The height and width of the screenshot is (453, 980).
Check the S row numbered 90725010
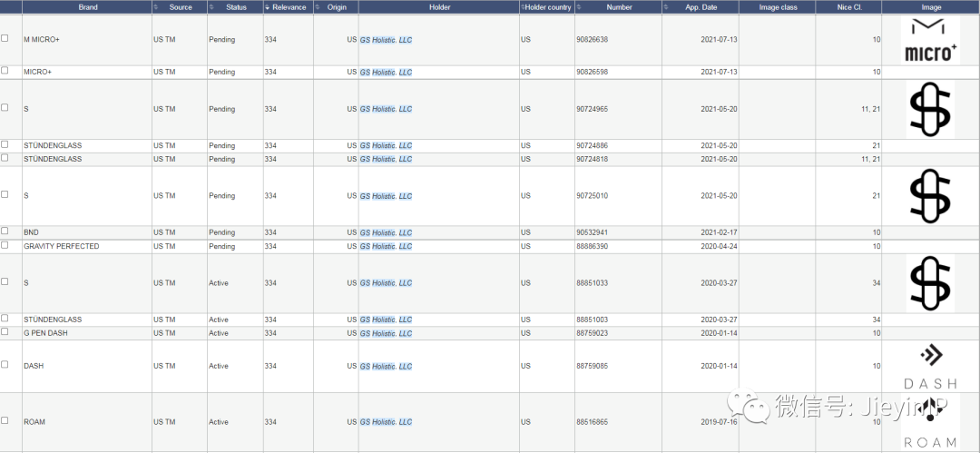coord(5,194)
